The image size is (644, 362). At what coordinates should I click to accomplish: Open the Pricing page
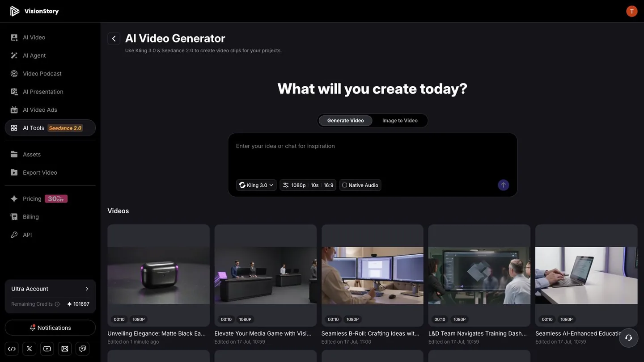pyautogui.click(x=50, y=199)
